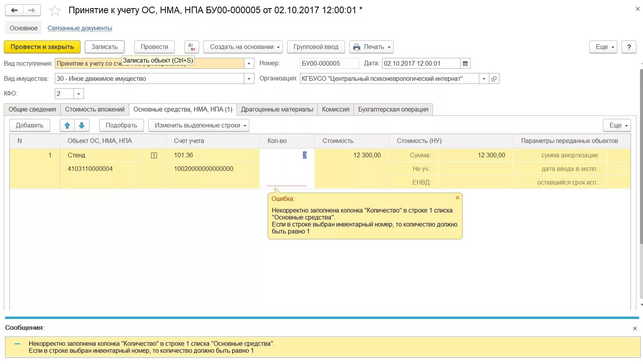Close the document form with top-right cross
Image resolution: width=643 pixels, height=364 pixels.
tap(638, 9)
